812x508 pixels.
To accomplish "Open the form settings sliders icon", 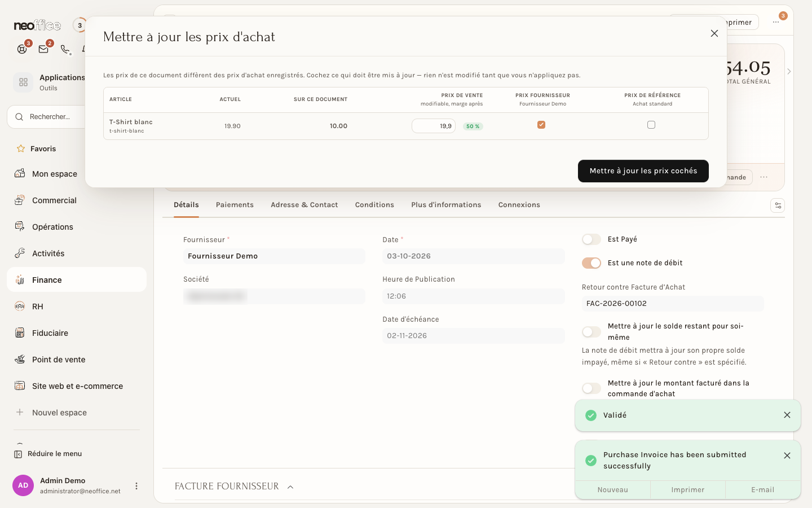I will pos(778,205).
